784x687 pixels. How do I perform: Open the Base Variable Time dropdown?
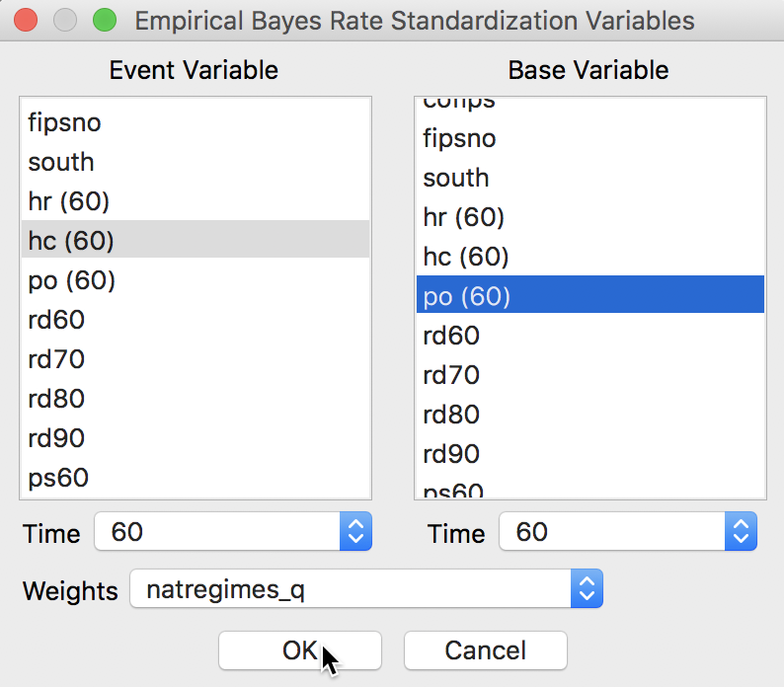tap(628, 531)
